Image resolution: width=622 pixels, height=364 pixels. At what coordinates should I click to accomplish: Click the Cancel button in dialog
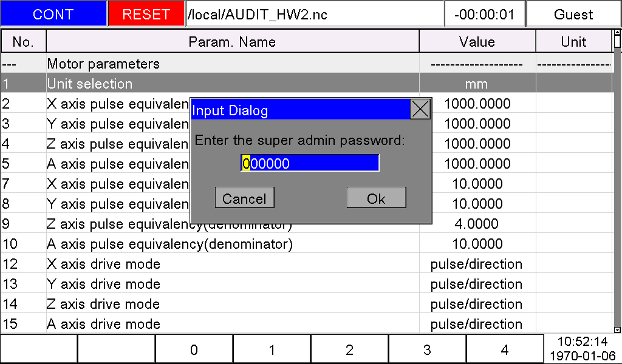[x=244, y=198]
